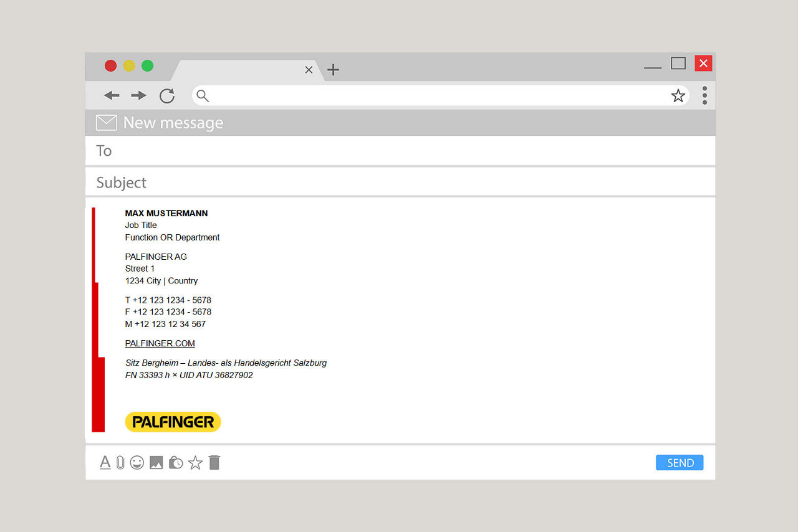Image resolution: width=798 pixels, height=532 pixels.
Task: Click the yellow PALFINGER logo
Action: [173, 422]
